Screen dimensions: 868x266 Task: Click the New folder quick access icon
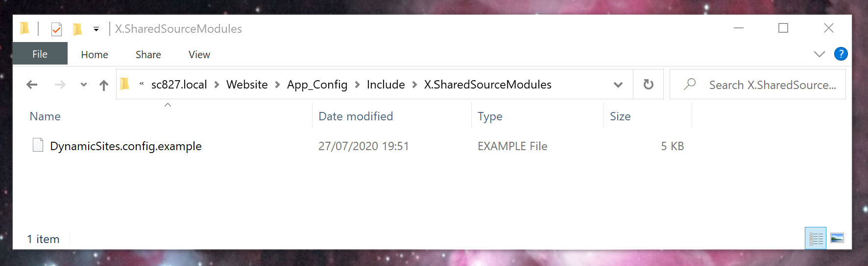click(x=77, y=29)
